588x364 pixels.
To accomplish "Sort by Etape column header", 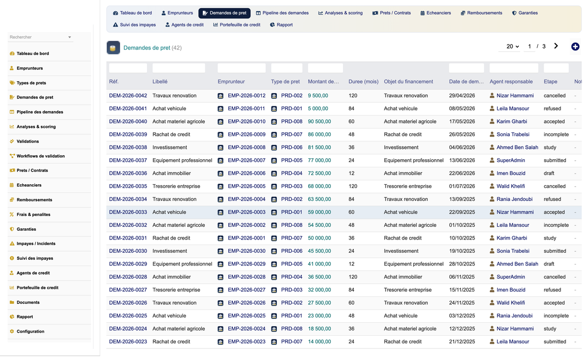I will click(x=550, y=82).
